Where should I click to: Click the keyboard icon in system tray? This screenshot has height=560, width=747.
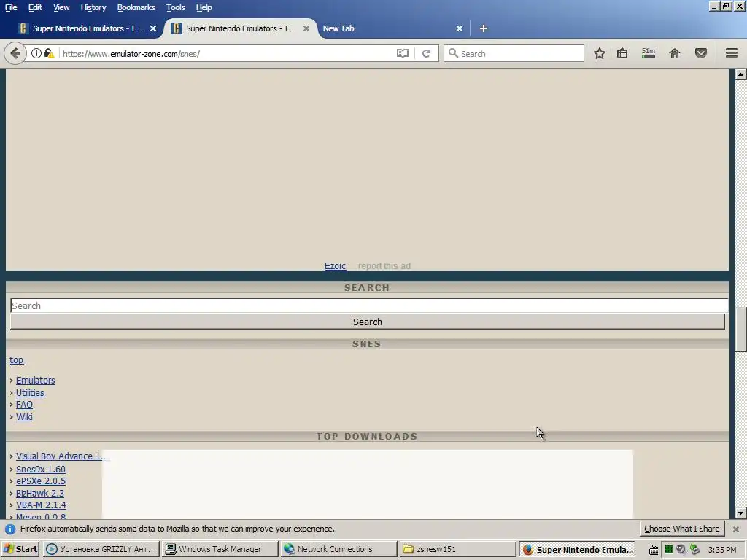pyautogui.click(x=654, y=550)
